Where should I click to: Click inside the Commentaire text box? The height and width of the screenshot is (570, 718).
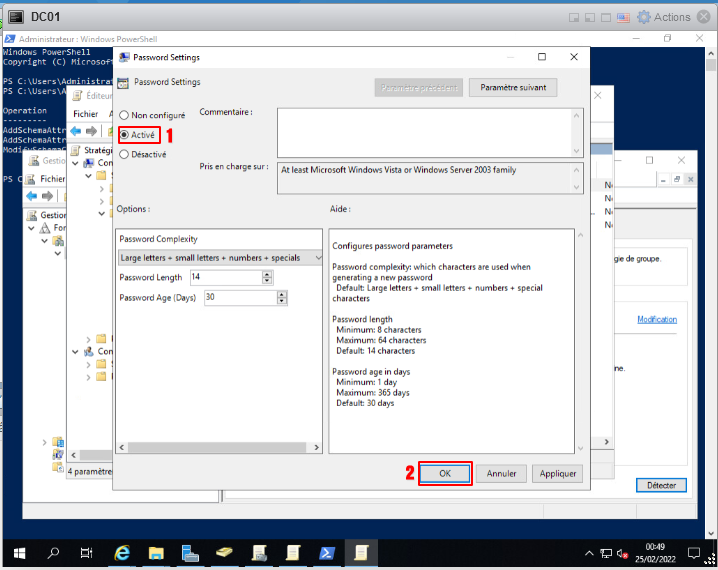pos(423,130)
